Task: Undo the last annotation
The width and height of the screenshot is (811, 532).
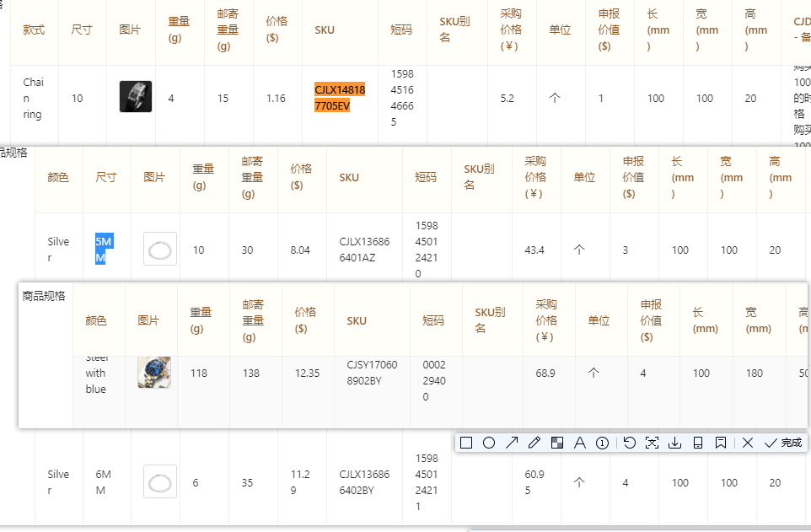Action: pos(630,443)
